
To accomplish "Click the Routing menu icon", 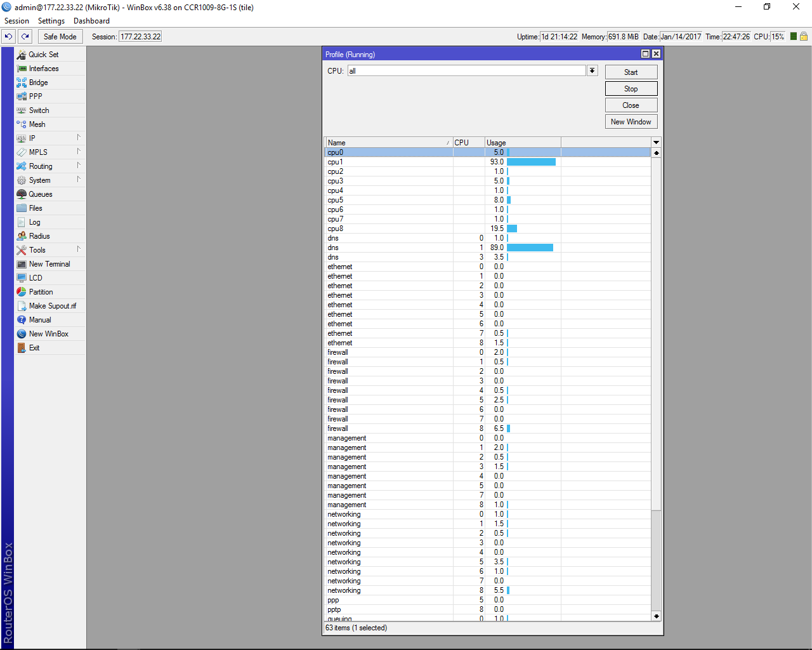I will (x=22, y=166).
